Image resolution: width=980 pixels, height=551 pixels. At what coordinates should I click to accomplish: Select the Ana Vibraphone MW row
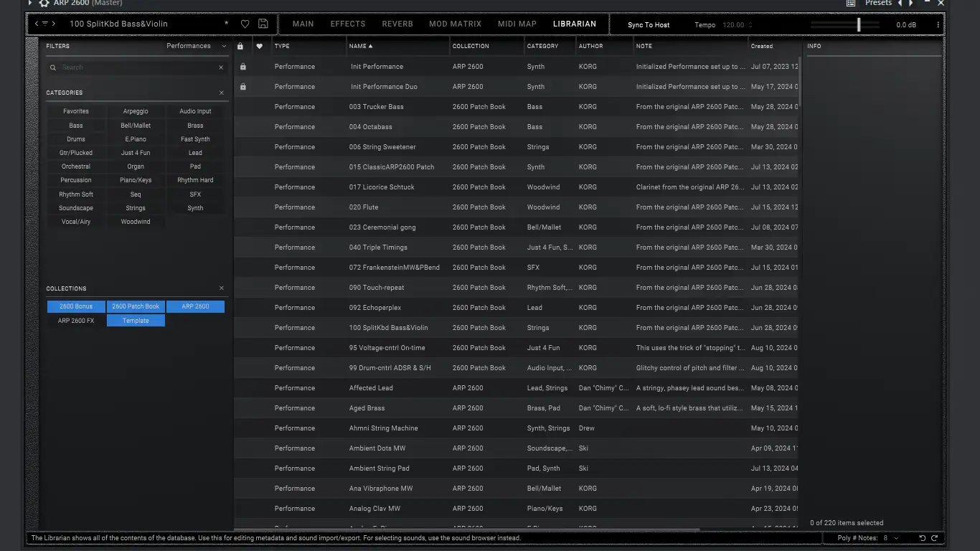click(x=516, y=489)
